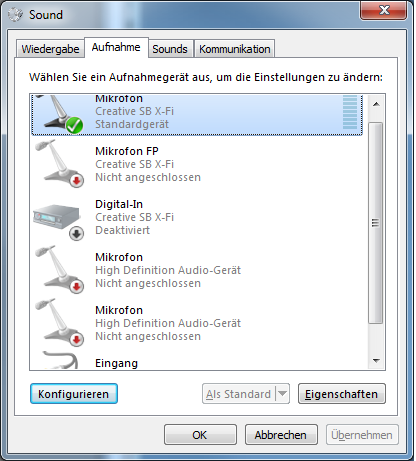Click the scroll down arrow of device list

[376, 361]
